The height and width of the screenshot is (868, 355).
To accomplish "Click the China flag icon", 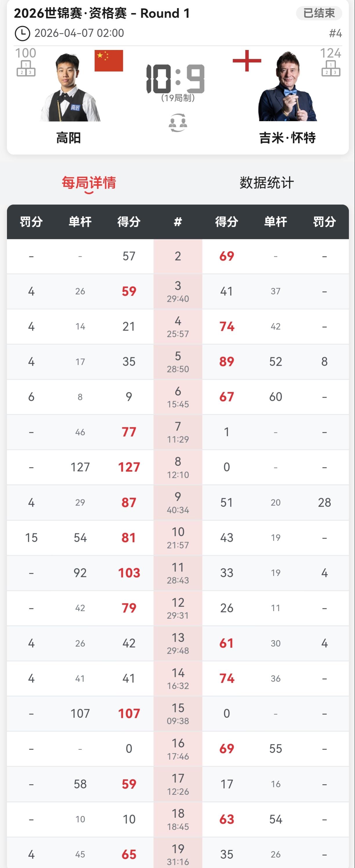I will click(x=109, y=61).
